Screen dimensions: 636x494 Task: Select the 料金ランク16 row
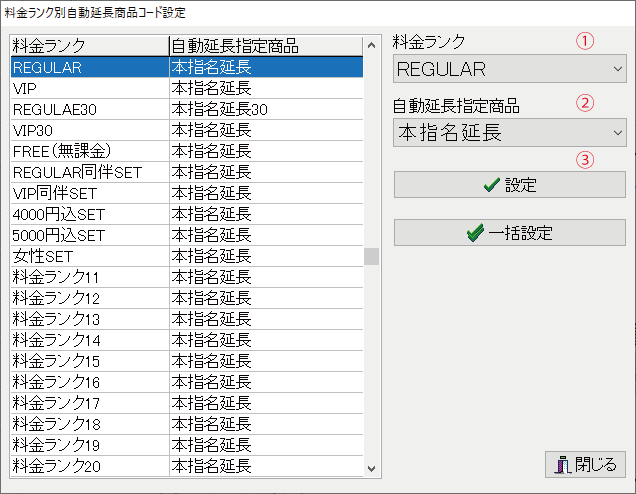(x=187, y=383)
